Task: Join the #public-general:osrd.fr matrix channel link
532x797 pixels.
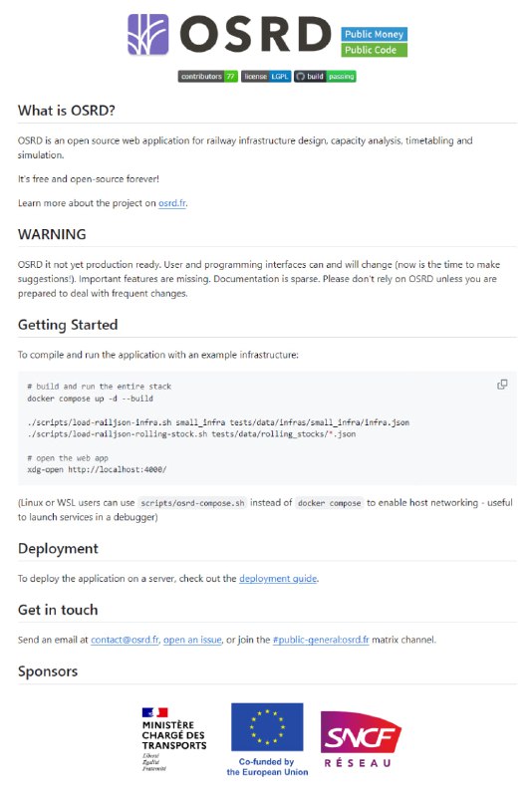Action: 321,640
